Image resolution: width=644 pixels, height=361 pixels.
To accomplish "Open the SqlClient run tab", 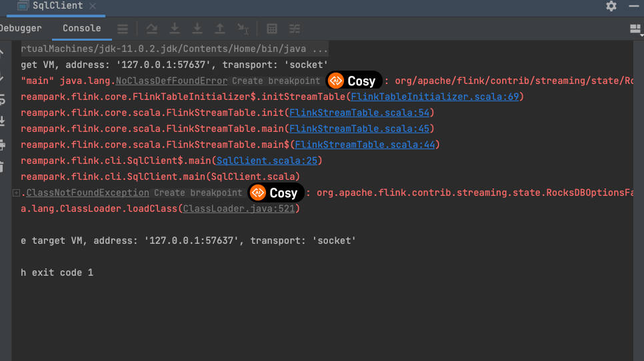I will 57,6.
